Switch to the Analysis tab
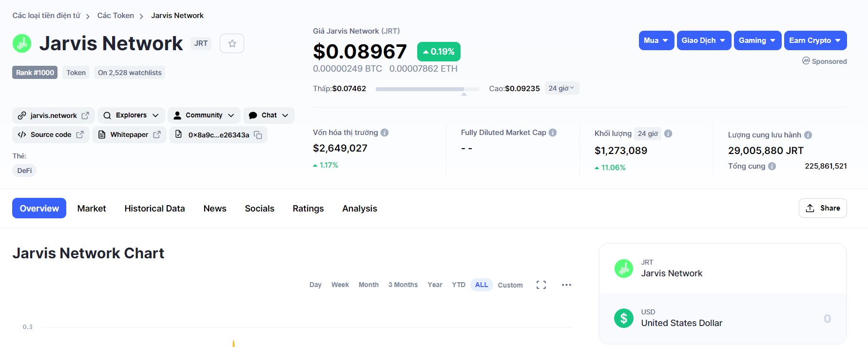868x347 pixels. coord(360,208)
